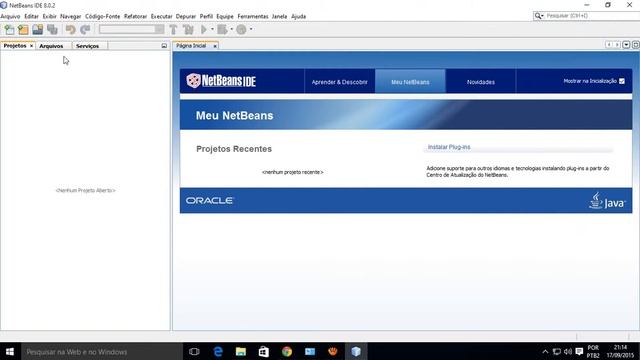Open the Aprender & Descobrir tab

pos(340,82)
